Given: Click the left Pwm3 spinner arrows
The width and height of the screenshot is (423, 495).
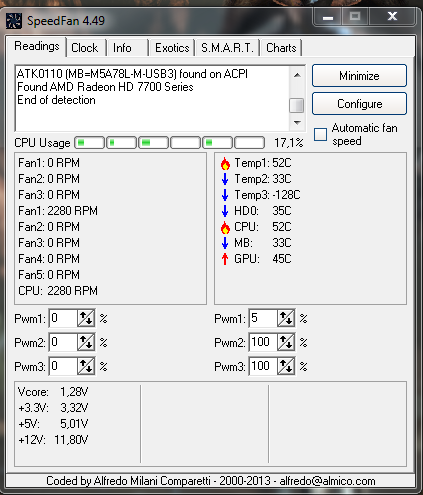Looking at the screenshot, I should click(86, 367).
